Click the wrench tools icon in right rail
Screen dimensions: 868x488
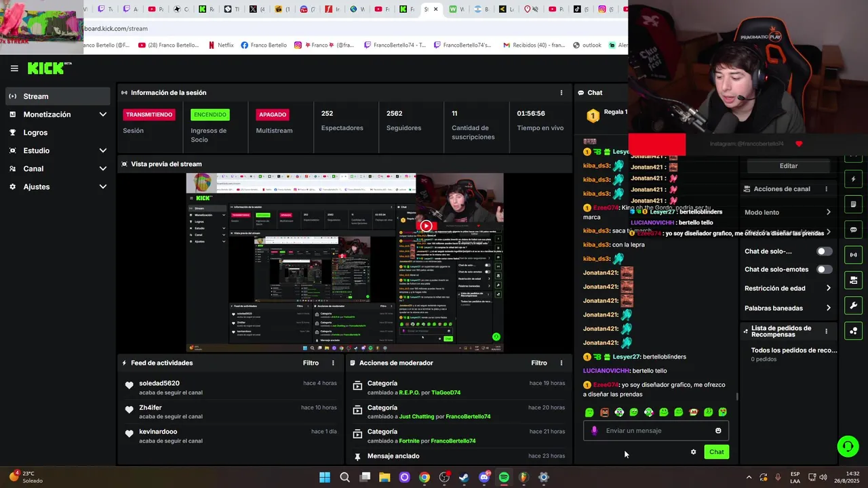pos(853,306)
